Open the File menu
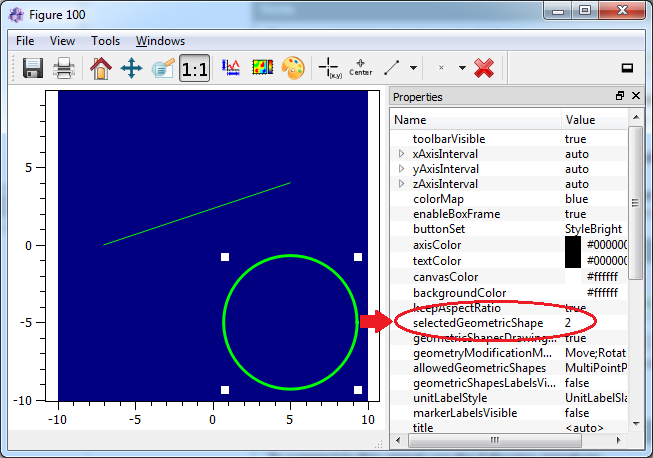The width and height of the screenshot is (653, 458). coord(25,41)
